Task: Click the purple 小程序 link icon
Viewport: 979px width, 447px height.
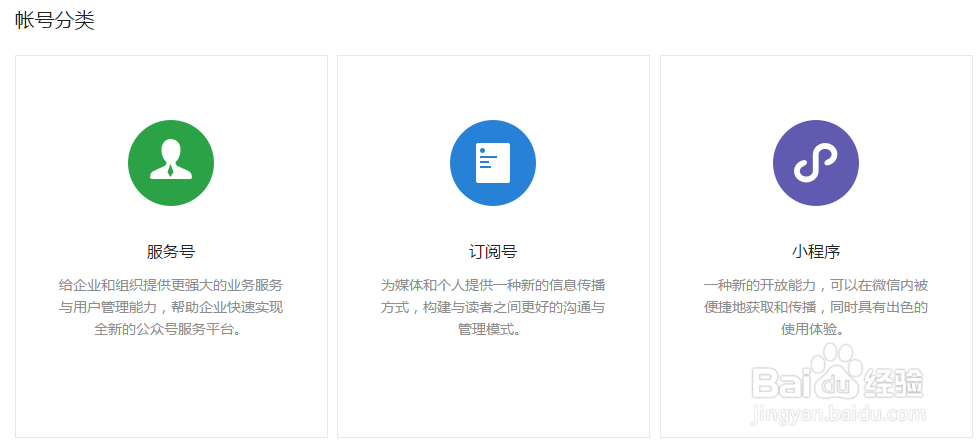Action: [x=816, y=163]
